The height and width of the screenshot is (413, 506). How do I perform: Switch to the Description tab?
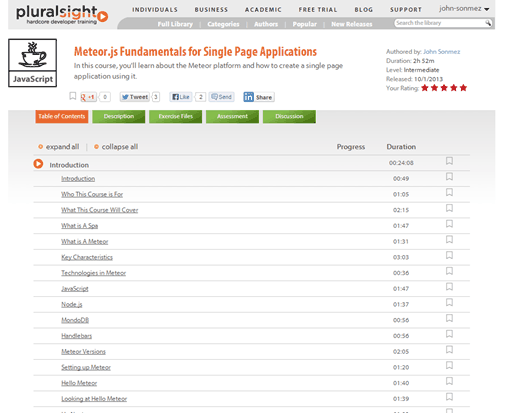click(119, 116)
